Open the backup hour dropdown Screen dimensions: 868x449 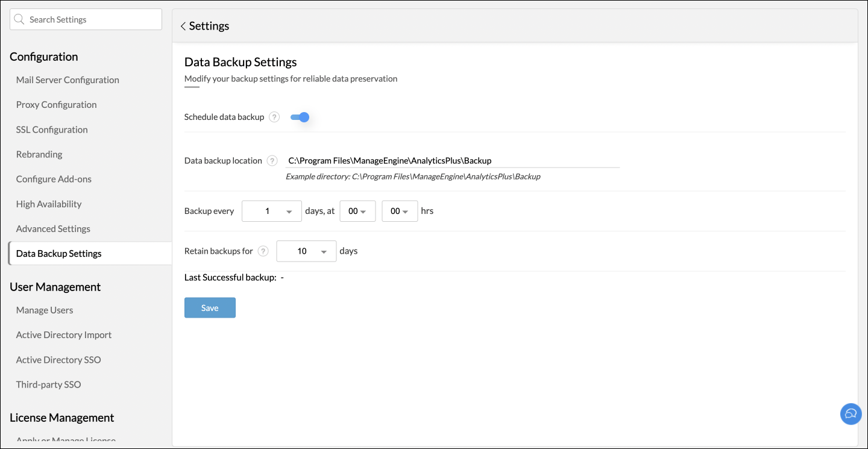(x=357, y=212)
